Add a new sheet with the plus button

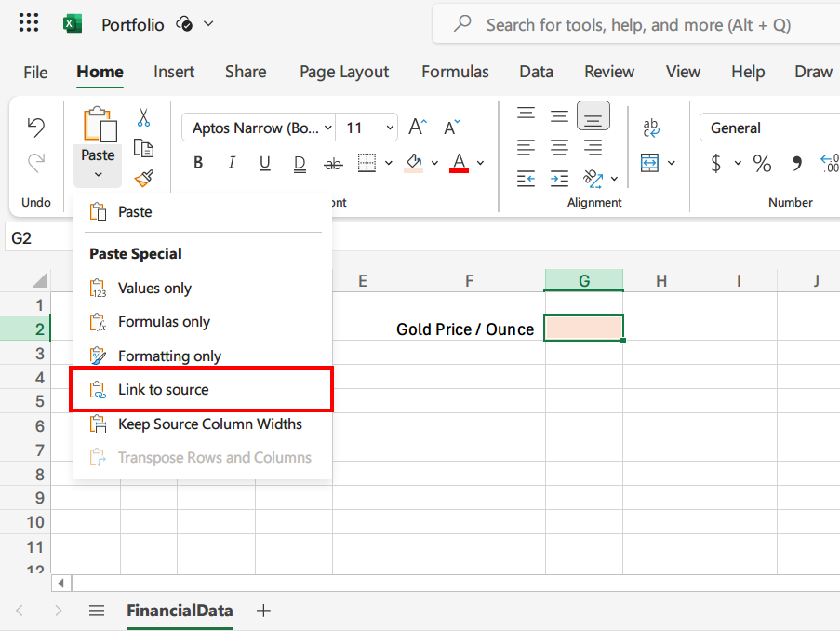[x=263, y=611]
